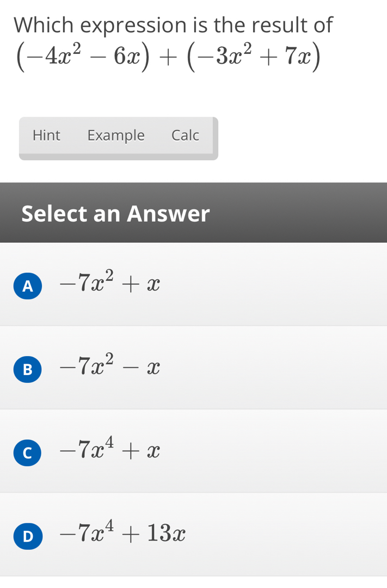Select the row for option D

(x=193, y=535)
